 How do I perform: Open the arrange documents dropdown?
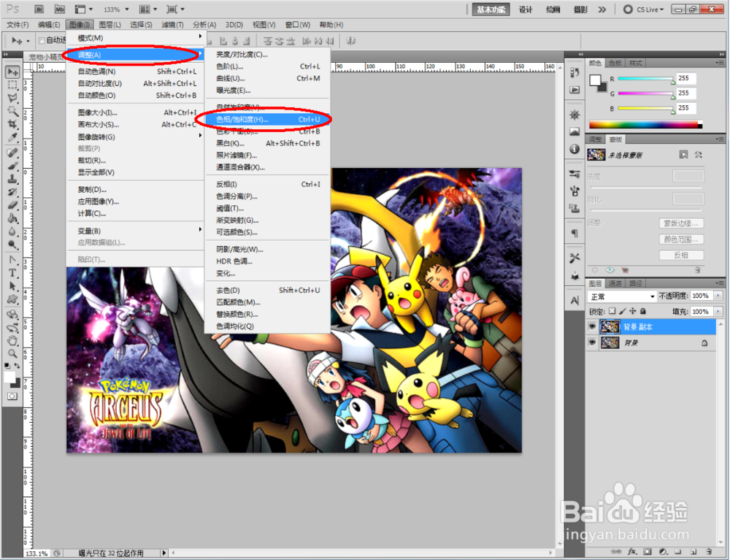point(148,9)
